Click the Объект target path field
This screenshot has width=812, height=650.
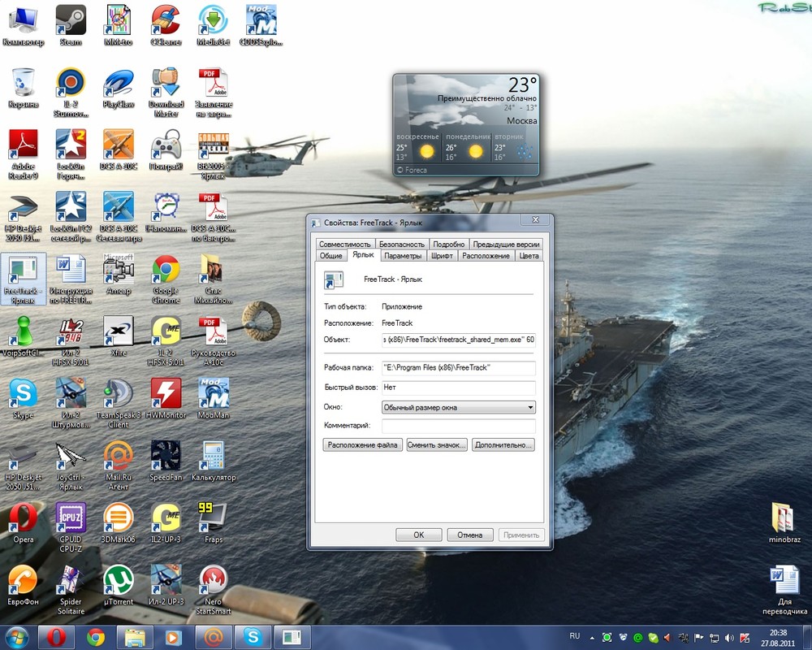point(458,339)
